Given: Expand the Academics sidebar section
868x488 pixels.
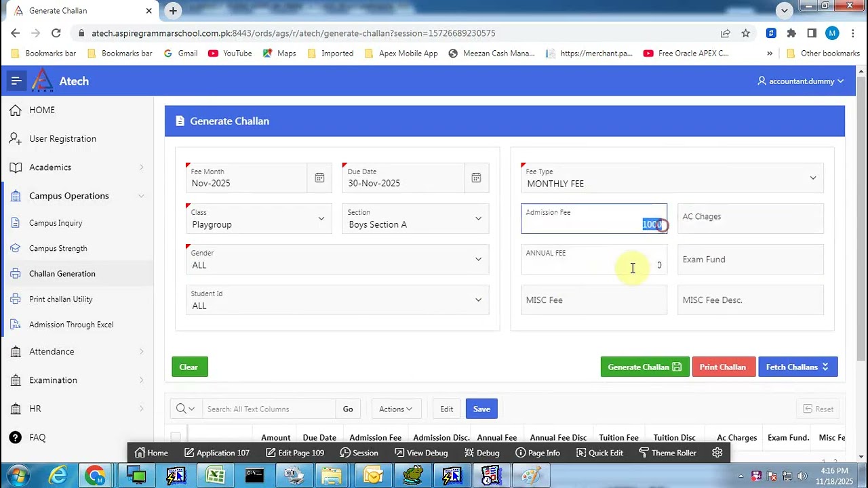Looking at the screenshot, I should click(x=141, y=167).
